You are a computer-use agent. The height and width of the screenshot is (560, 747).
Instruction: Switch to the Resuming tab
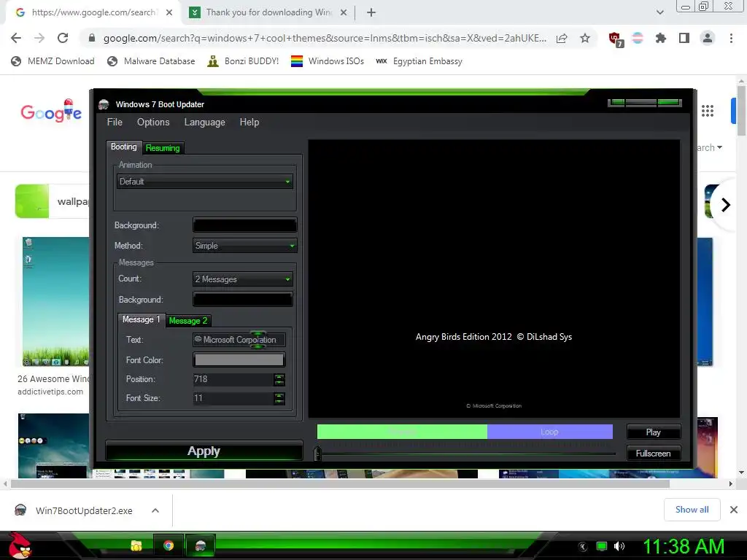coord(163,148)
